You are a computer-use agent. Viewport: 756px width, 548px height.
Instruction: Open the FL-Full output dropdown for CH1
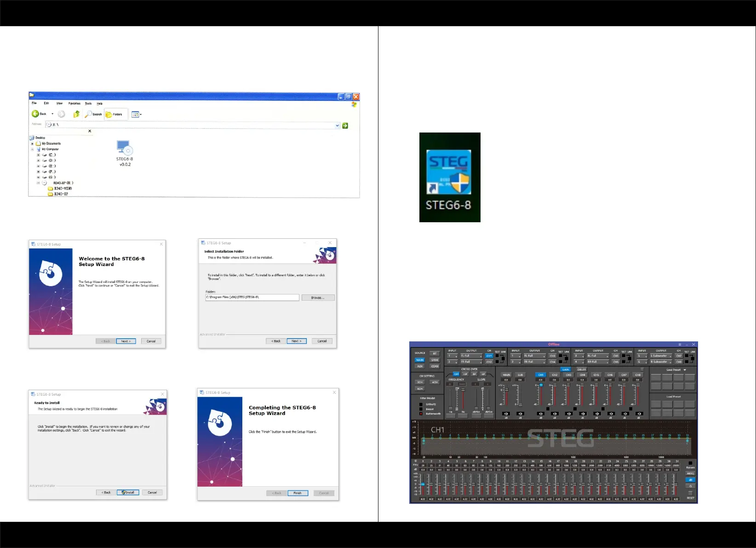pyautogui.click(x=471, y=356)
